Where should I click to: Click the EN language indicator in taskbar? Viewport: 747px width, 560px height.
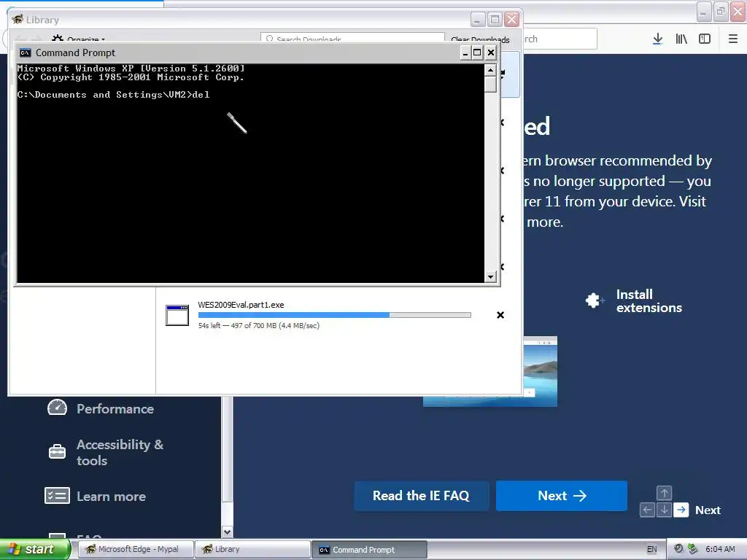[651, 549]
